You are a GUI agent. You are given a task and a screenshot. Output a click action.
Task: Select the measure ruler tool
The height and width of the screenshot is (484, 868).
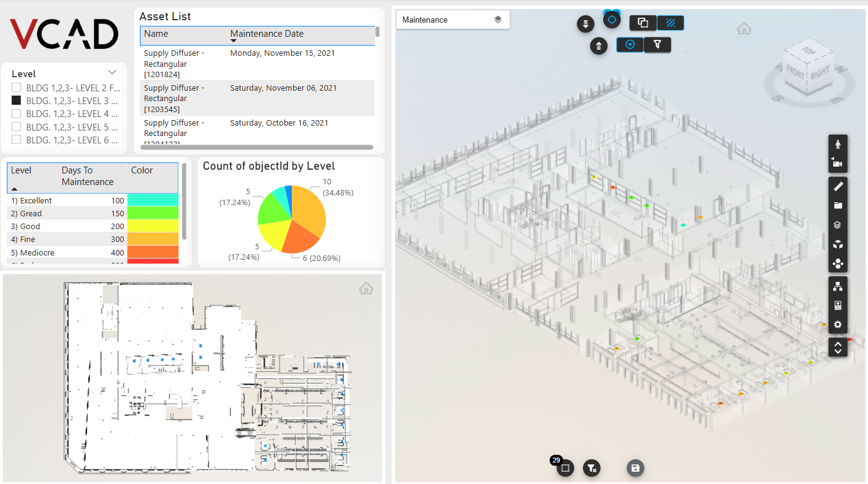[837, 186]
